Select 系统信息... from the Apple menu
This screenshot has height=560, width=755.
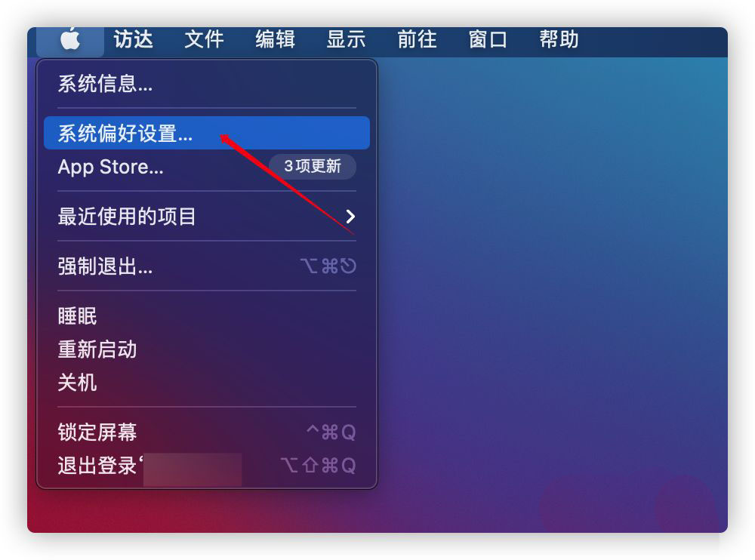tap(207, 84)
